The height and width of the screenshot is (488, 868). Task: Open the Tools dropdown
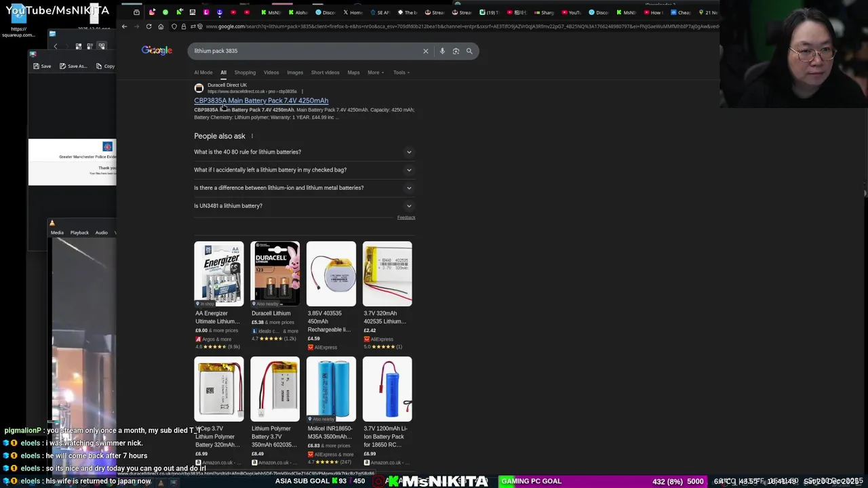point(401,73)
